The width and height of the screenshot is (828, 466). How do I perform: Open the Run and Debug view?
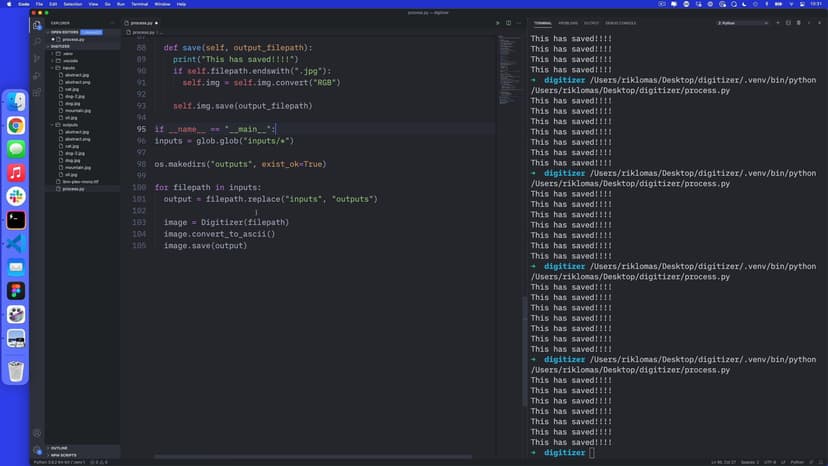click(x=37, y=75)
